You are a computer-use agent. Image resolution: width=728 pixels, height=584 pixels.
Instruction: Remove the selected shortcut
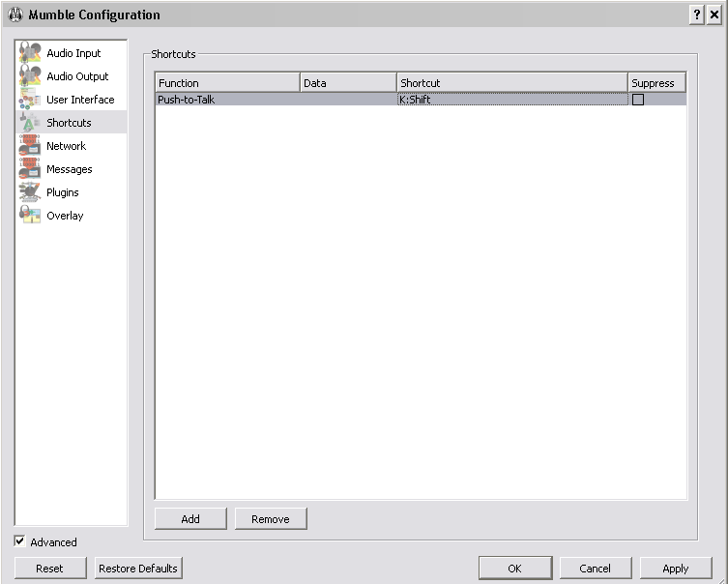(x=271, y=518)
